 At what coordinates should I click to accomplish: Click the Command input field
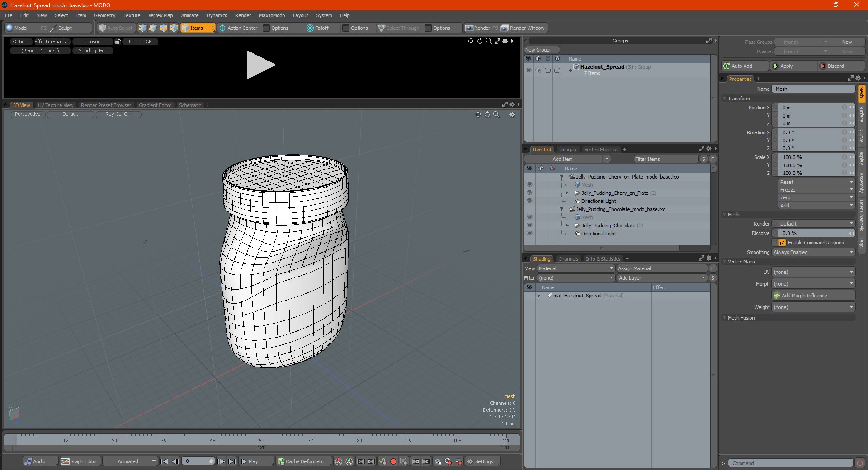(791, 463)
